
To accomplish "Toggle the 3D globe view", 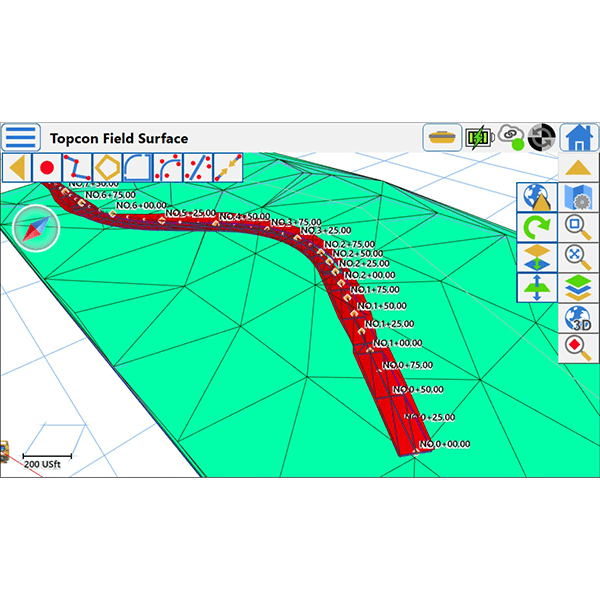I will pyautogui.click(x=578, y=318).
